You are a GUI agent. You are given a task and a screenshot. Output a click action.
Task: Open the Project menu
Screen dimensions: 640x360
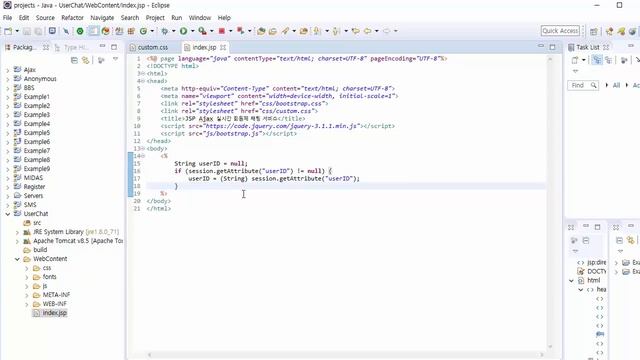(x=155, y=18)
